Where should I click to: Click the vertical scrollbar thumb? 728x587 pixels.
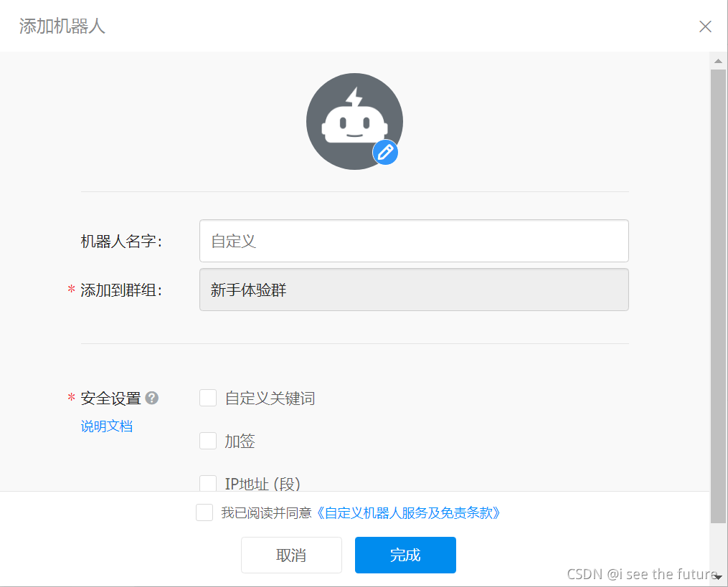coord(718,296)
